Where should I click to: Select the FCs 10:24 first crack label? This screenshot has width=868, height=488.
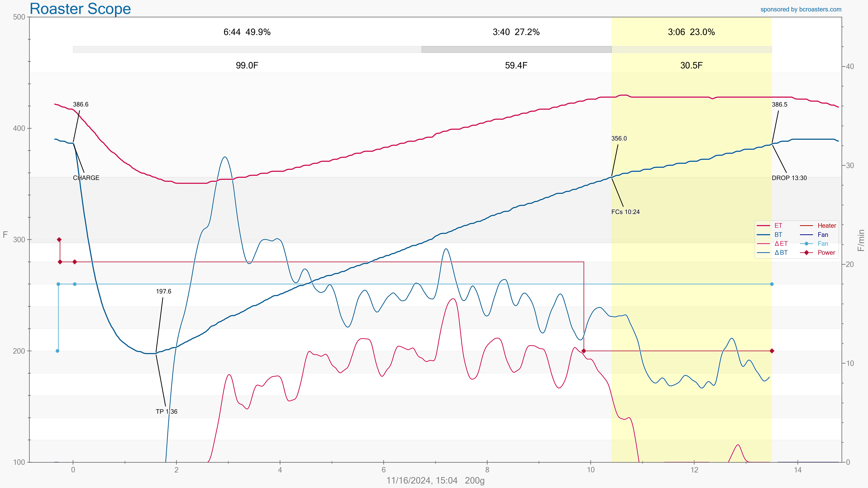[x=625, y=212]
